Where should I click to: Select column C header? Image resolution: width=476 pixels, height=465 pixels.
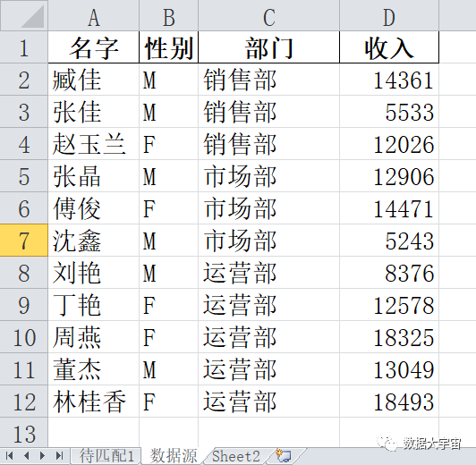pos(268,16)
